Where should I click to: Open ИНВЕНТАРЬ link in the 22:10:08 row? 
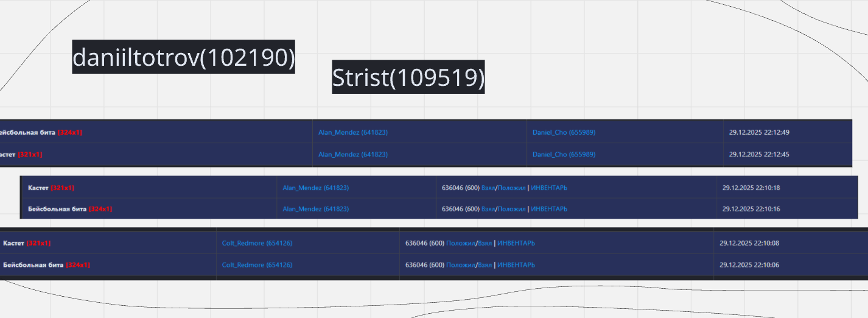tap(516, 243)
